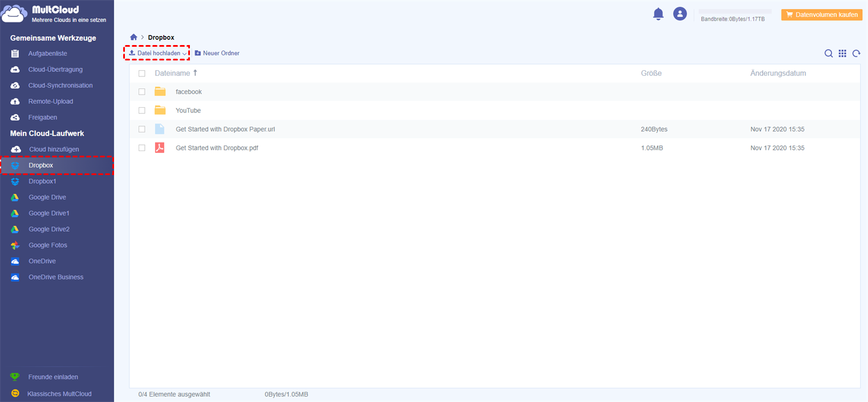
Task: Select Google Fotos in the sidebar
Action: (x=48, y=245)
